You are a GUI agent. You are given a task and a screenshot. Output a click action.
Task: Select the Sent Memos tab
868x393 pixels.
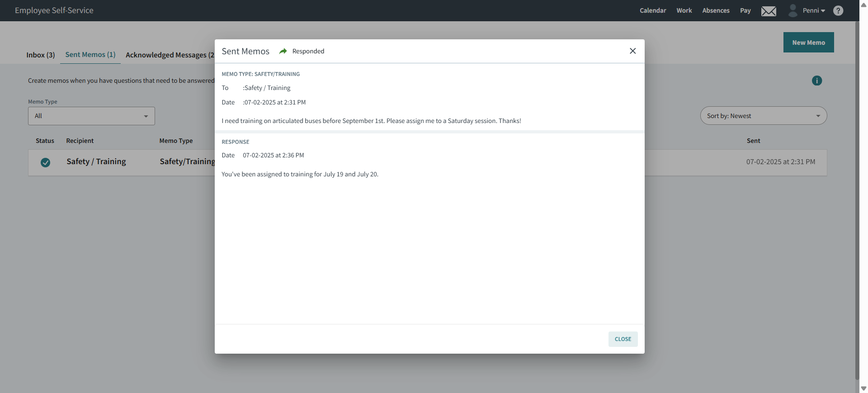(x=90, y=54)
